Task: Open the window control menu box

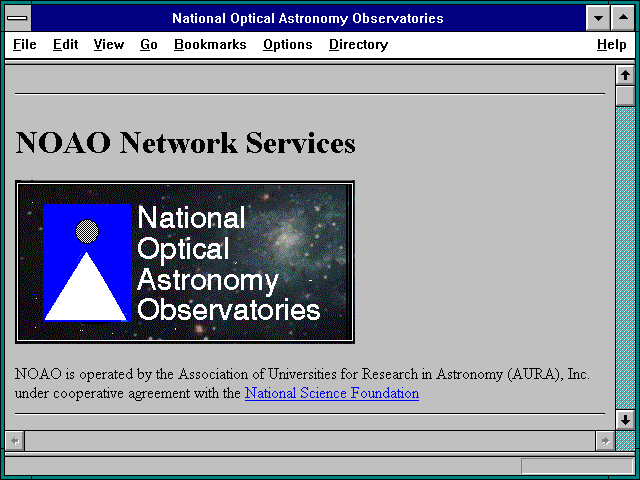Action: pyautogui.click(x=18, y=18)
